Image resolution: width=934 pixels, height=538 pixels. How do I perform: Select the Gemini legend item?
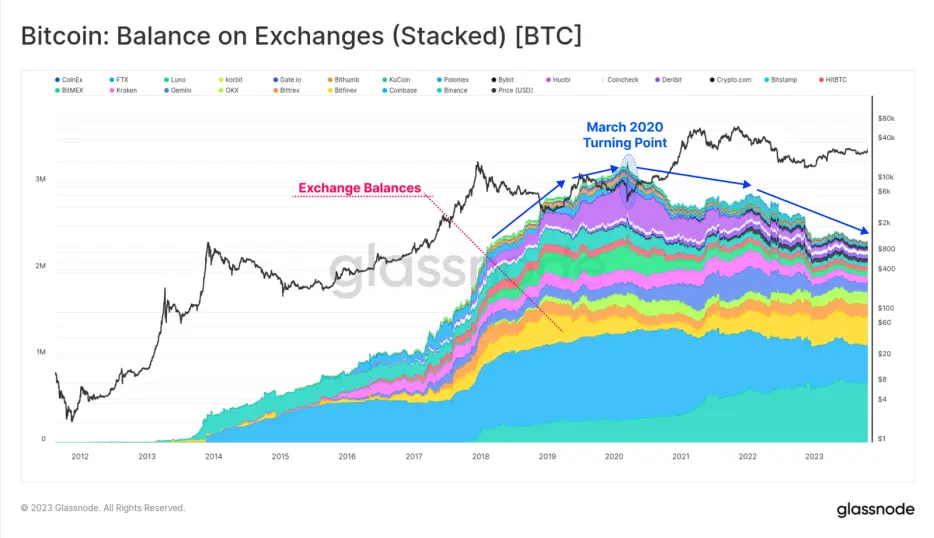[x=178, y=91]
